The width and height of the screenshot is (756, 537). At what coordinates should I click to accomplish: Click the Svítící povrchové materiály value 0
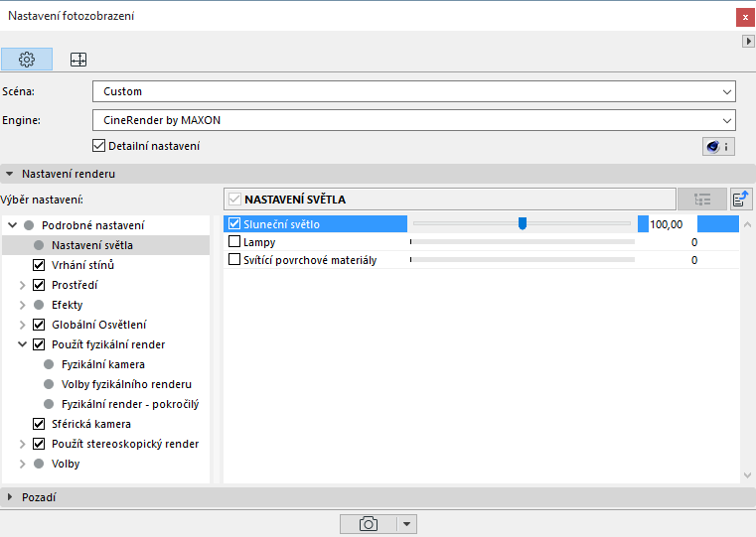coord(694,260)
